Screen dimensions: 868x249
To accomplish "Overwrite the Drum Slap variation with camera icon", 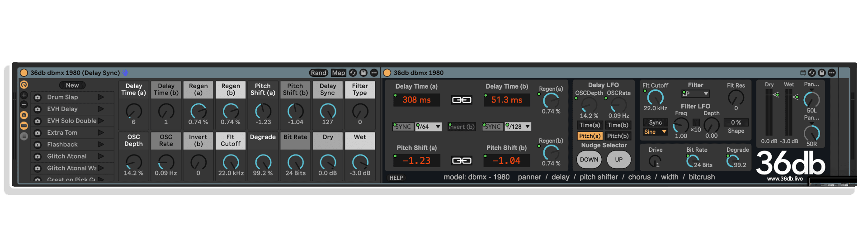I will coord(38,97).
